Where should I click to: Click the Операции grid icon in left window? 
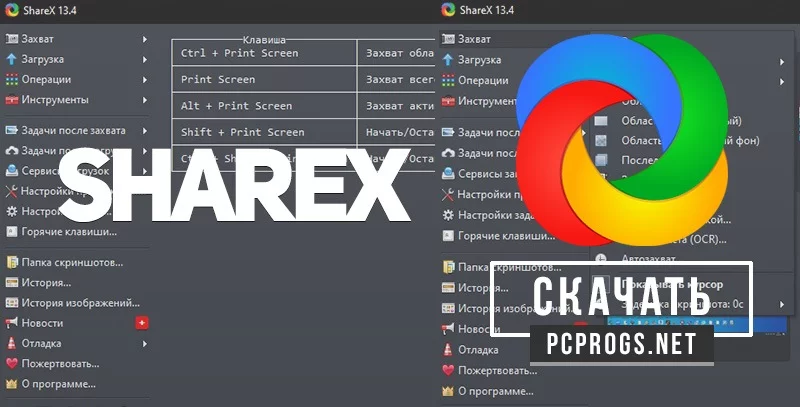(x=11, y=80)
